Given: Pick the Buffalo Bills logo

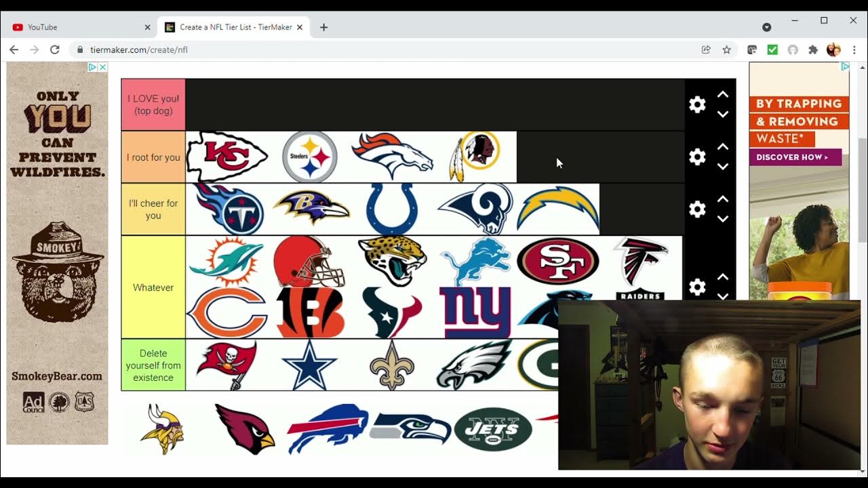Looking at the screenshot, I should (x=328, y=429).
